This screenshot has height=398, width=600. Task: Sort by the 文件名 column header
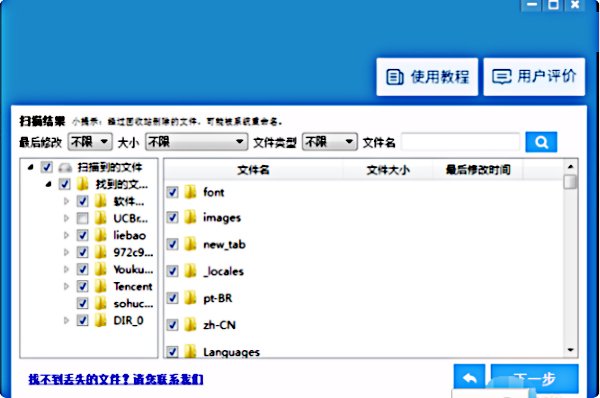point(253,170)
